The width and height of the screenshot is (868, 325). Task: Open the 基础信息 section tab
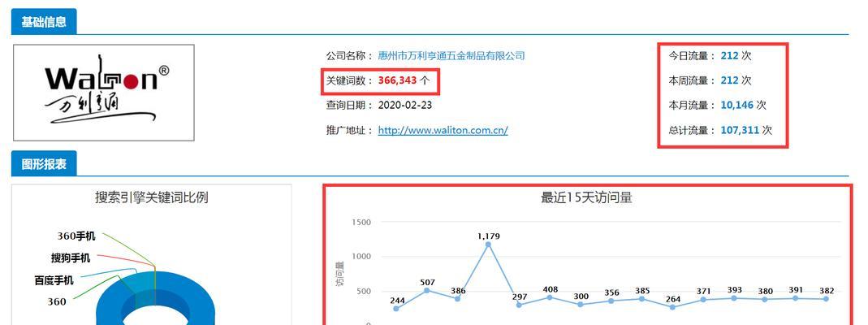coord(44,22)
